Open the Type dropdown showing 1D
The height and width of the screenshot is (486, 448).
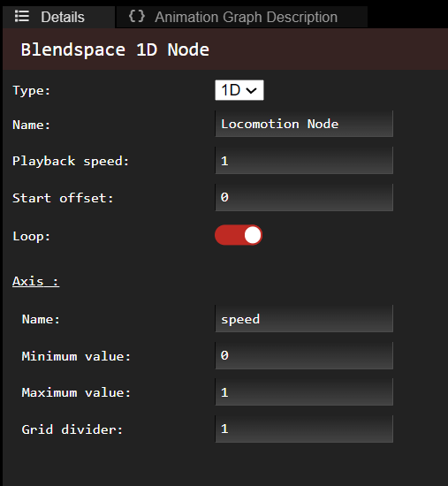[239, 90]
